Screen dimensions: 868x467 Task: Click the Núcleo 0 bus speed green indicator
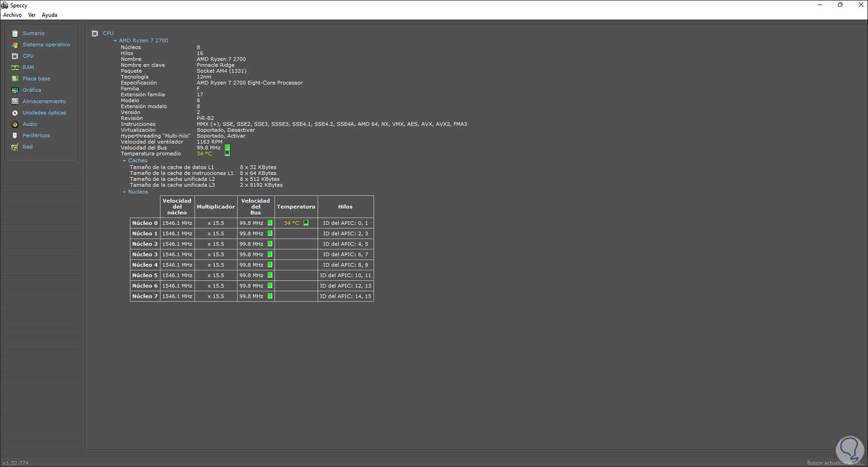(270, 223)
